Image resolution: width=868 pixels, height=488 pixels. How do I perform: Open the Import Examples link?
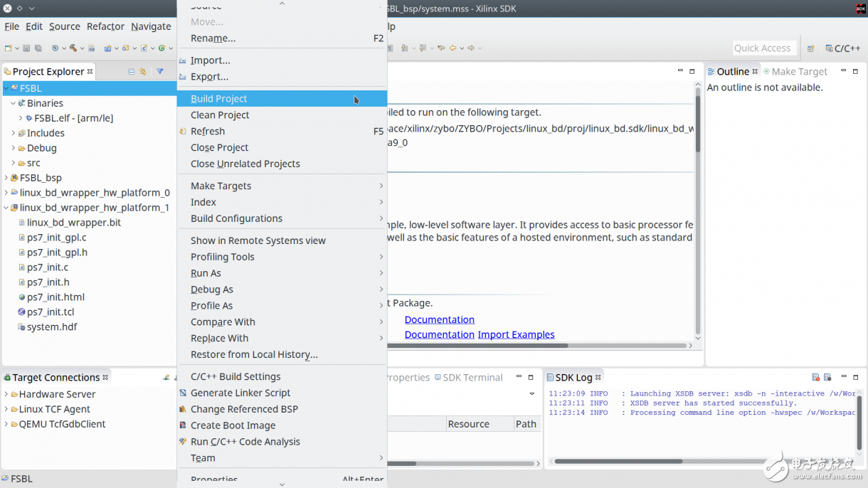[516, 334]
